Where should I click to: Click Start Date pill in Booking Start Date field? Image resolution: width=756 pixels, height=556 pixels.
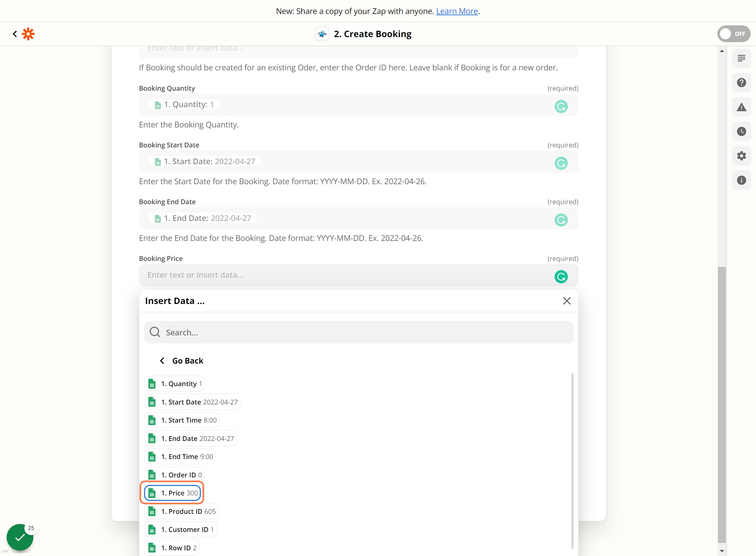point(205,162)
